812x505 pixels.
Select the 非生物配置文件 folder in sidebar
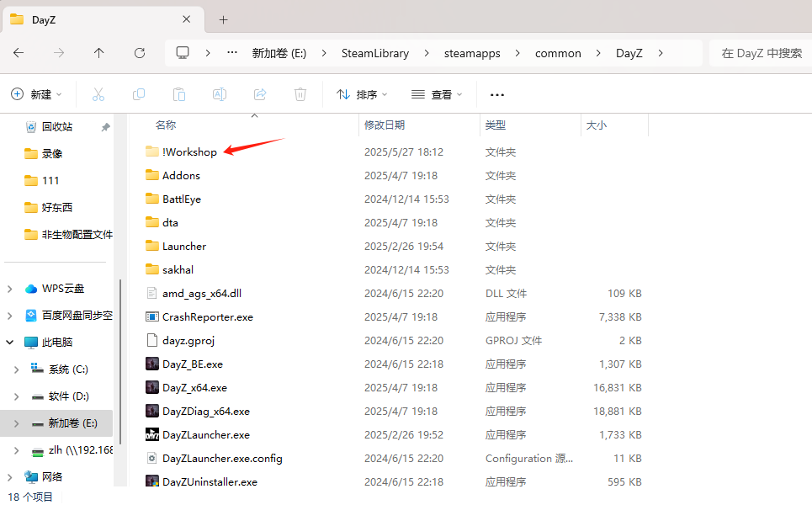(x=77, y=235)
